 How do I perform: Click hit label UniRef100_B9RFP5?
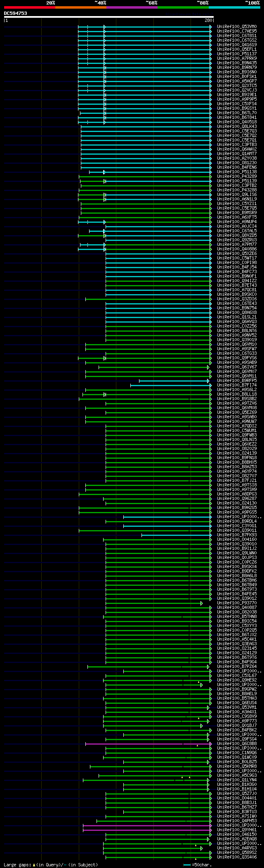tap(237, 380)
